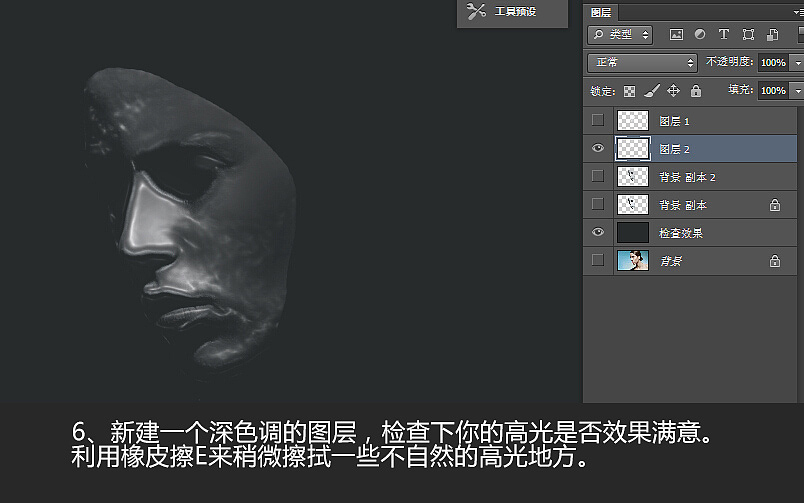The width and height of the screenshot is (804, 503).
Task: Open the 类型 filter type dropdown
Action: (620, 34)
